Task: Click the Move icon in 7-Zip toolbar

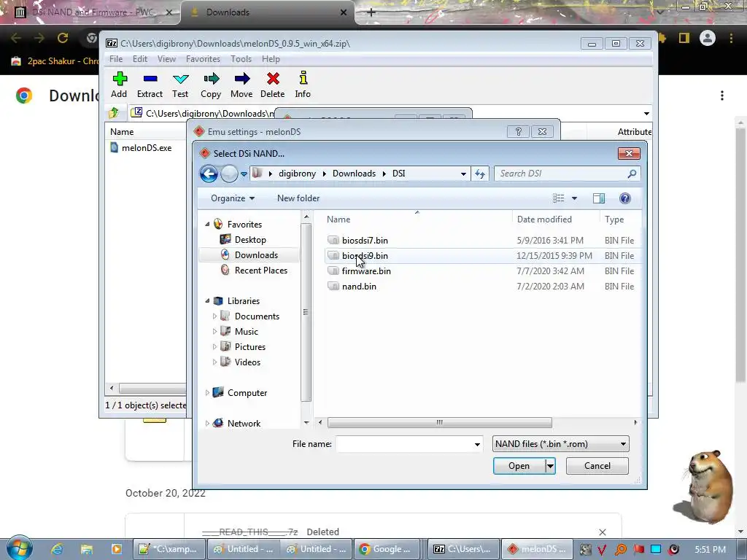Action: (242, 79)
